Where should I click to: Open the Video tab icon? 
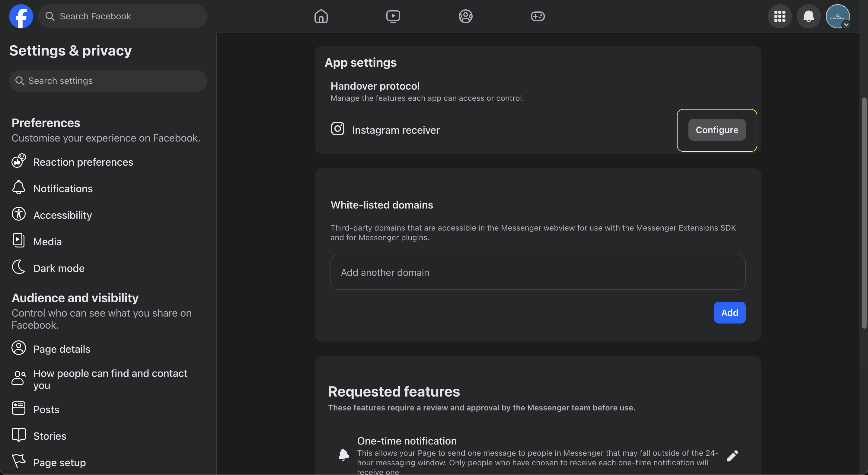click(x=393, y=16)
